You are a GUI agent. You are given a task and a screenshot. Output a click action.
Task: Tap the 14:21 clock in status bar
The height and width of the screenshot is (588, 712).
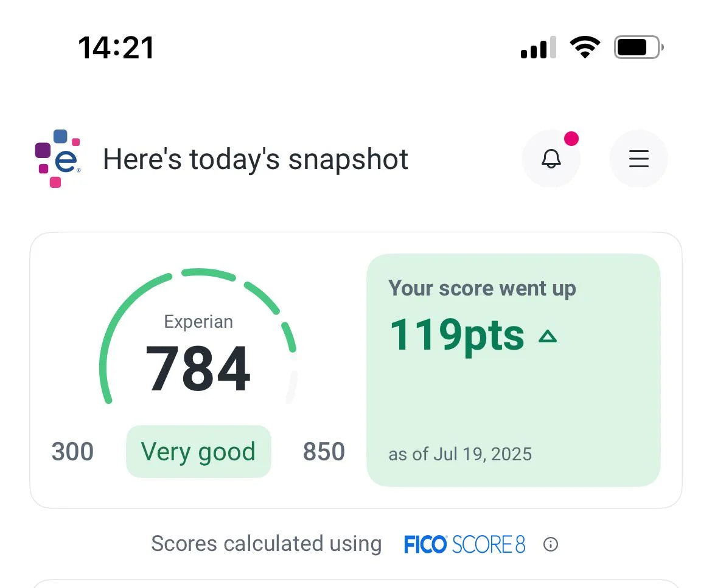tap(116, 47)
